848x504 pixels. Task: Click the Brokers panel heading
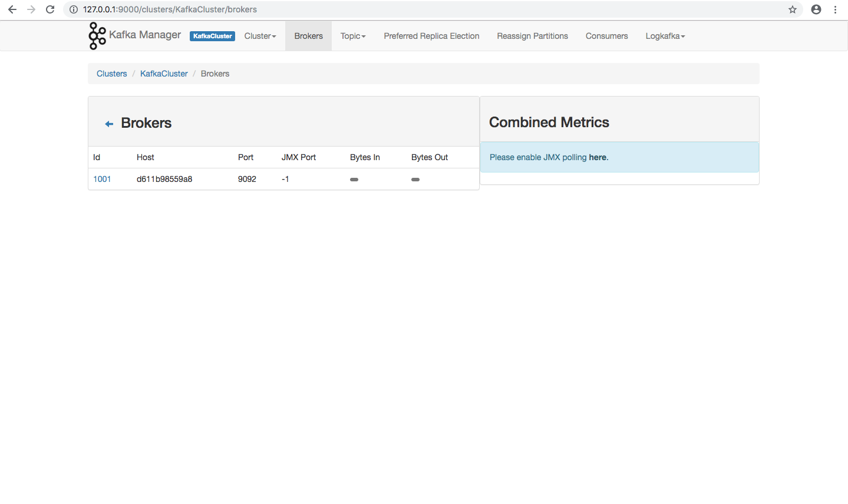pos(146,123)
